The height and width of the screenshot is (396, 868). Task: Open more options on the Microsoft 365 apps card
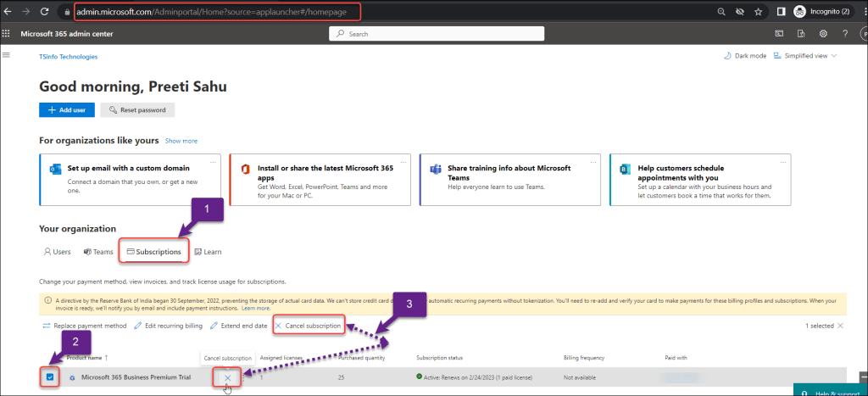(403, 162)
